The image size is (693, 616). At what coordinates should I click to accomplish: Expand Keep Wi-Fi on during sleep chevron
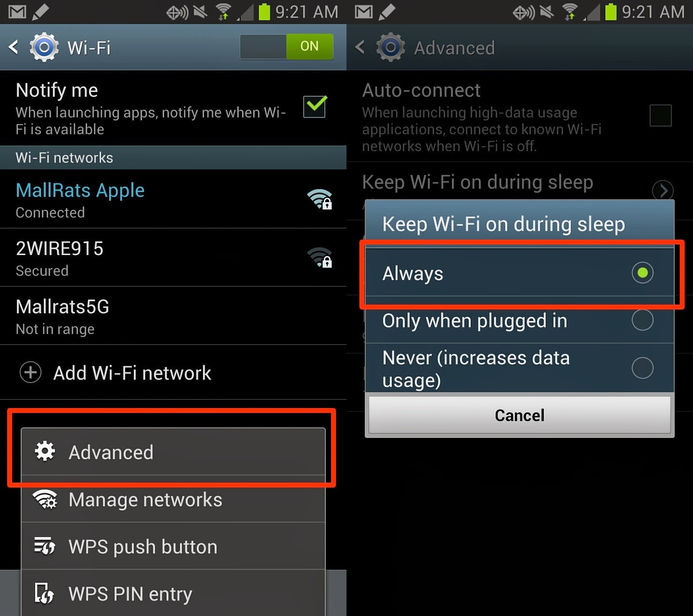point(663,191)
